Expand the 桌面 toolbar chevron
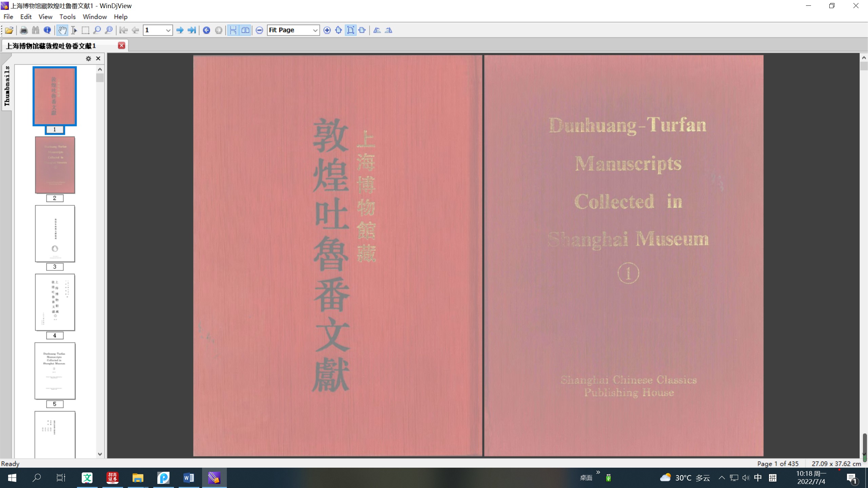This screenshot has height=488, width=868. coord(598,472)
